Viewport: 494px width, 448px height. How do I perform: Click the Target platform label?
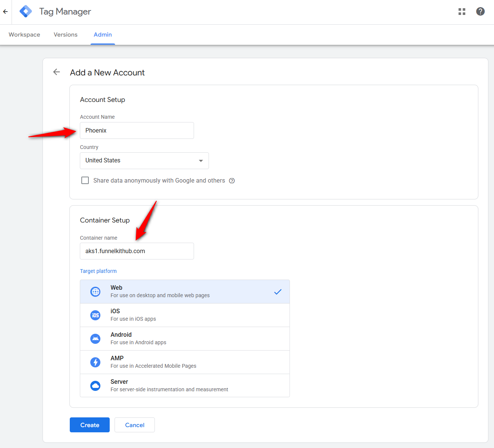(98, 271)
